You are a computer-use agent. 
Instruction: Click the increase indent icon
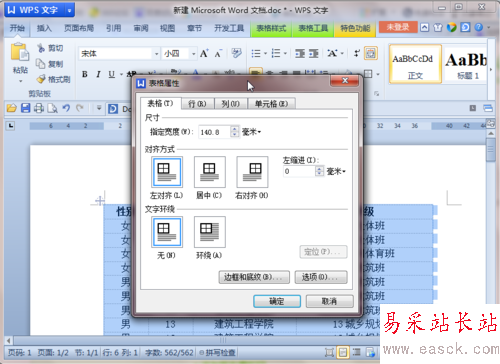tap(314, 53)
